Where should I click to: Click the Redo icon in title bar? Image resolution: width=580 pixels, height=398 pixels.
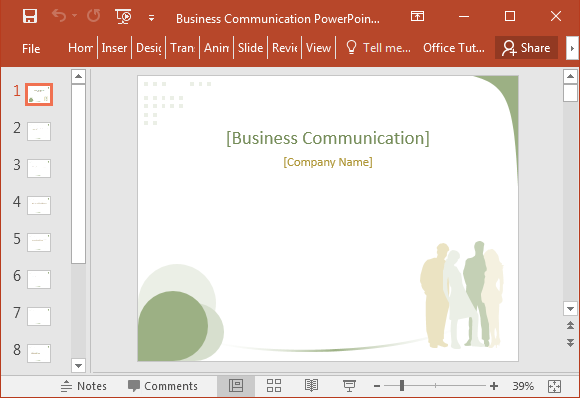[x=94, y=16]
